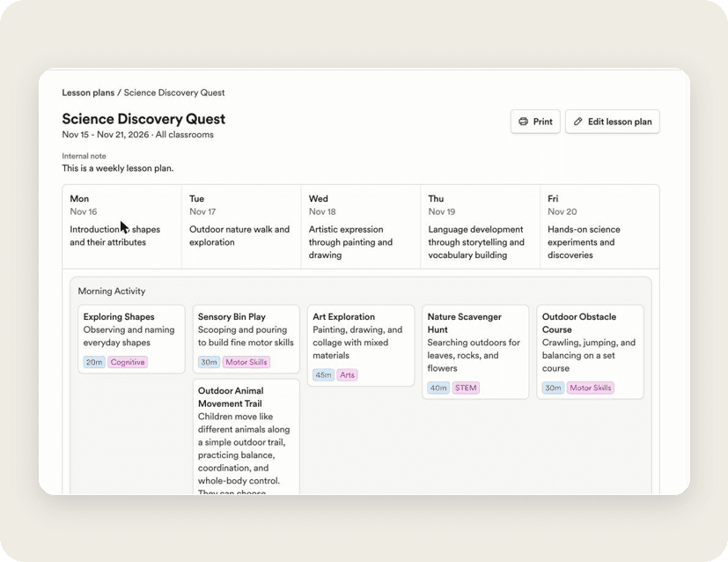Viewport: 728px width, 562px height.
Task: Open the Art Exploration activity card
Action: [x=361, y=345]
